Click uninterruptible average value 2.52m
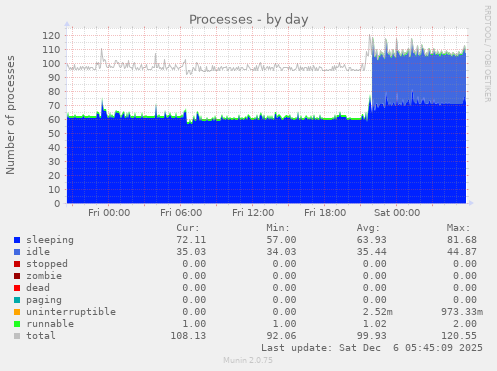This screenshot has height=371, width=497. (x=378, y=312)
